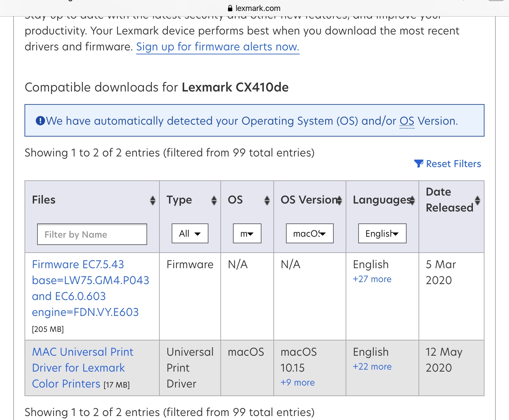Open MAC Universal Print Driver download link
The image size is (509, 420).
click(x=83, y=368)
